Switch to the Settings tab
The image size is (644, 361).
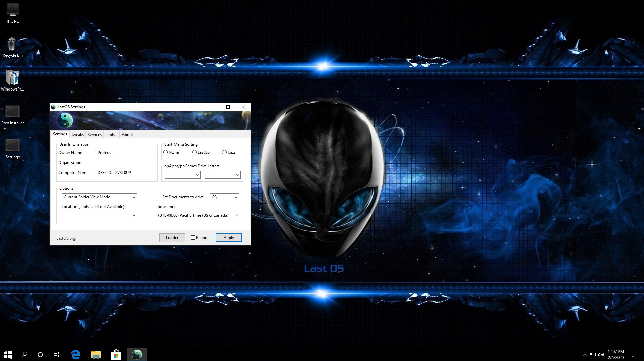pyautogui.click(x=60, y=134)
